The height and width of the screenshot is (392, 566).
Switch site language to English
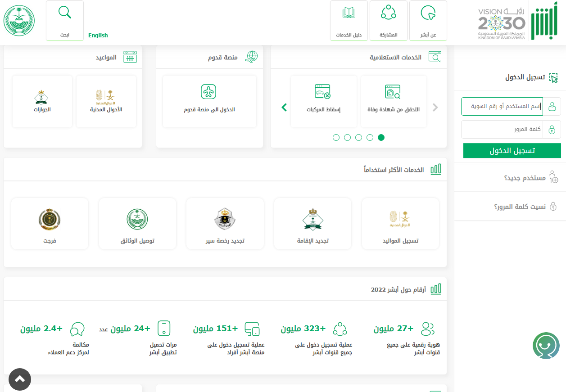(98, 36)
